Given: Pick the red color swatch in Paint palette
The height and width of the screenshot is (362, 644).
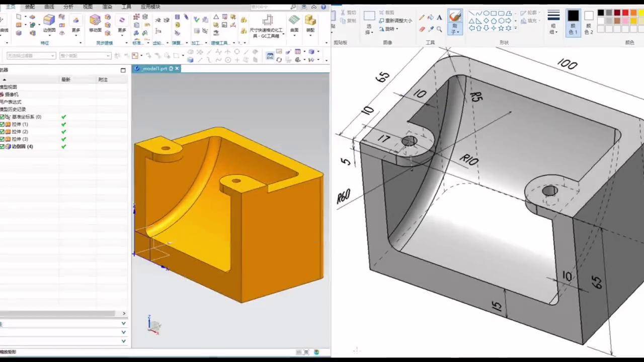Looking at the screenshot, I should pos(625,13).
